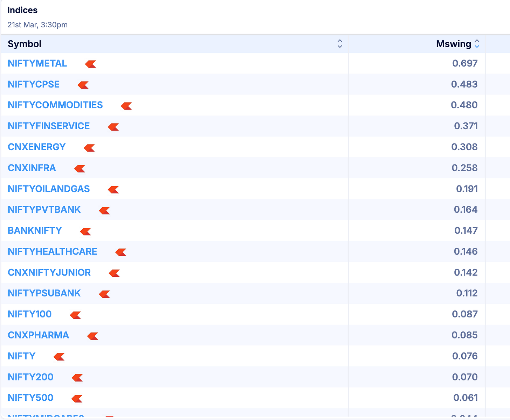Screen dimensions: 510x420
Task: Open the NIFTY100 index link
Action: pos(30,314)
